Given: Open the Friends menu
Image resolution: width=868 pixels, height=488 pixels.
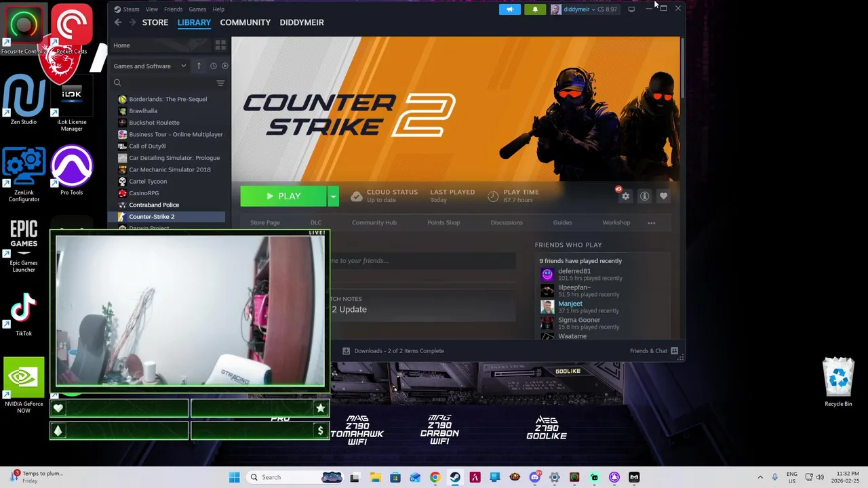Looking at the screenshot, I should [x=173, y=9].
